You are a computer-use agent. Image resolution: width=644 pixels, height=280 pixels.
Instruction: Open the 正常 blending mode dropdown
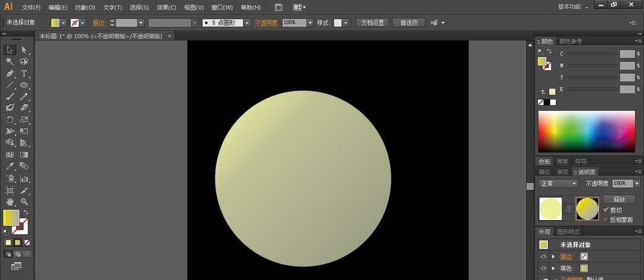click(558, 183)
